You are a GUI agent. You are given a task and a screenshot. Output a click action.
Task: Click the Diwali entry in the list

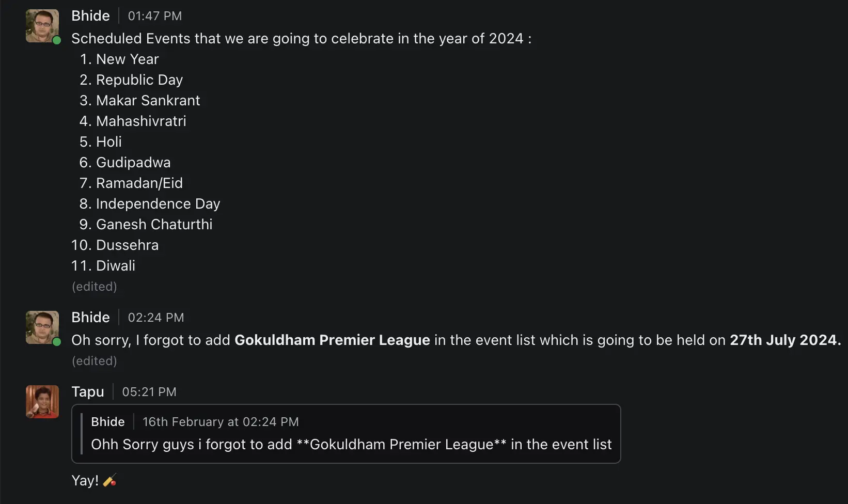pyautogui.click(x=115, y=266)
